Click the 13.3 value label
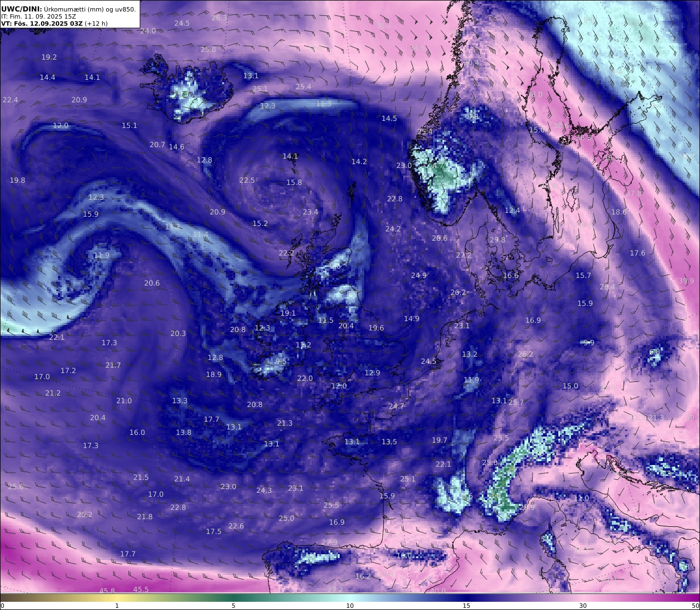Image resolution: width=700 pixels, height=610 pixels. (x=180, y=401)
